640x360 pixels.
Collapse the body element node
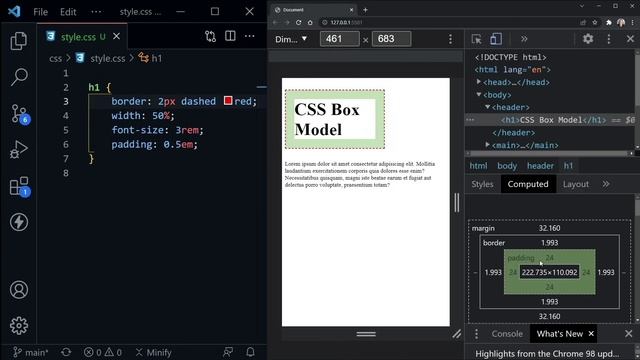[x=479, y=95]
